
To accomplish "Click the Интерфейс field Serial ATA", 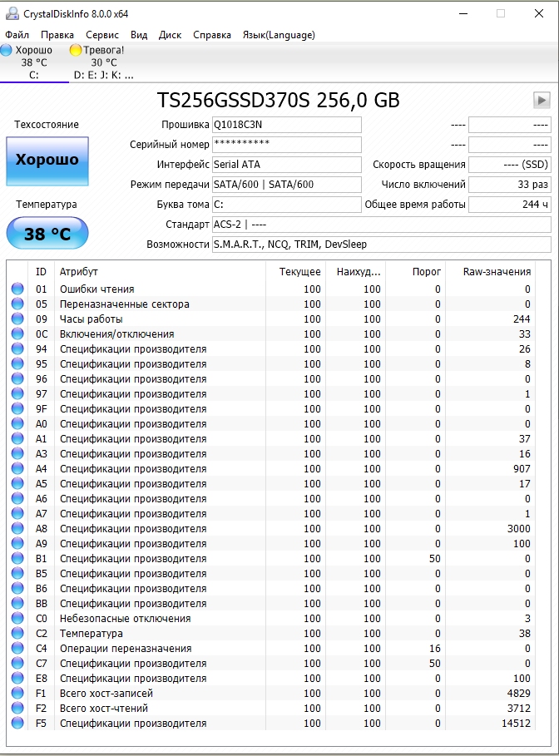I will [x=286, y=165].
